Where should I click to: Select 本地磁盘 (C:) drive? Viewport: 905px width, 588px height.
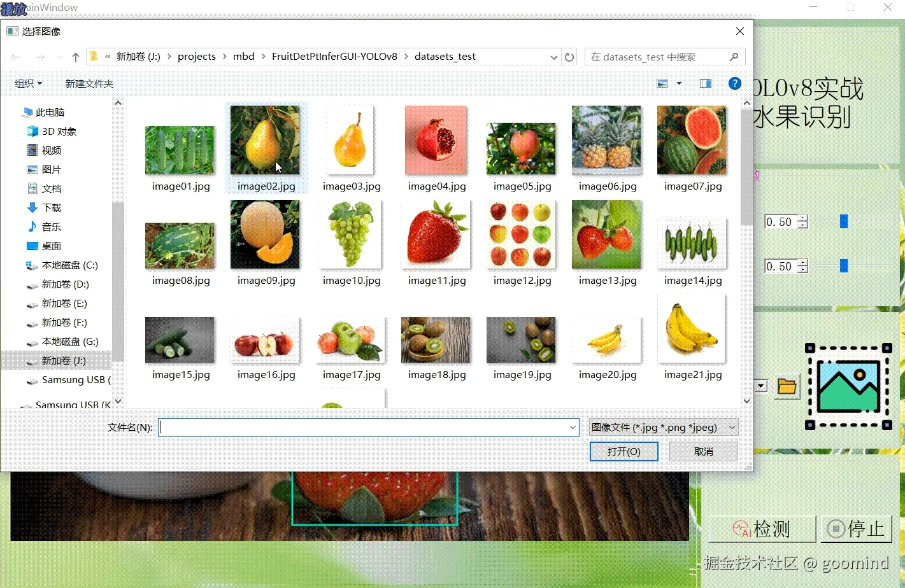(x=62, y=265)
